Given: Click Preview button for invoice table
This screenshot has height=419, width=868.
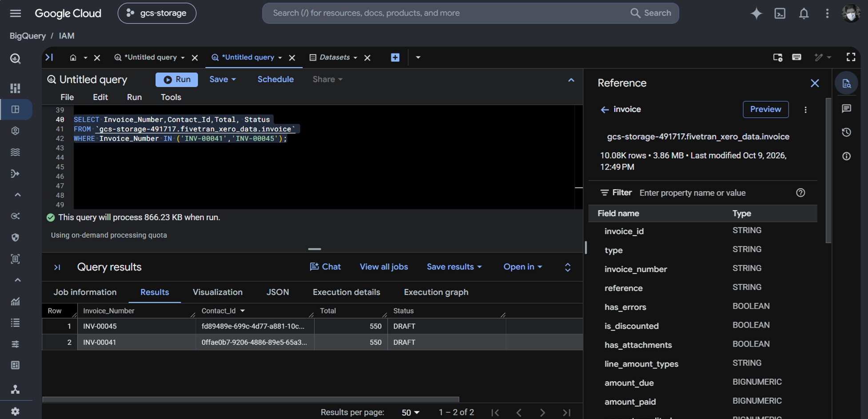Looking at the screenshot, I should [x=765, y=109].
